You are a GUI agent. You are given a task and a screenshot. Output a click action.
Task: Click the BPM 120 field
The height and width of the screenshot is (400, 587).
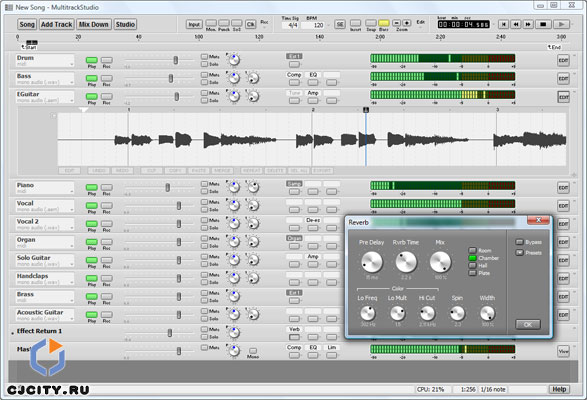pos(314,25)
